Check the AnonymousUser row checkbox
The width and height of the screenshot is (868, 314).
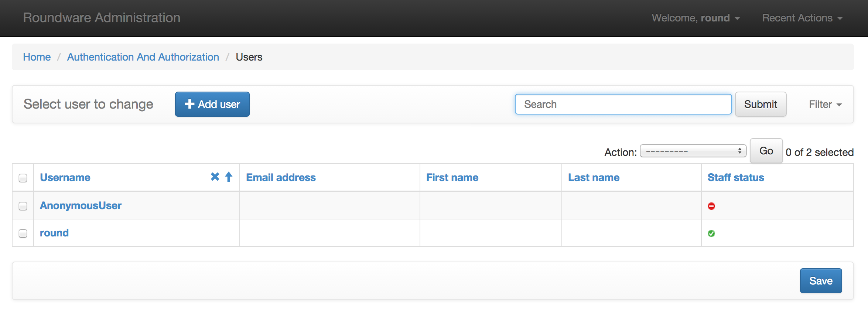click(x=23, y=206)
